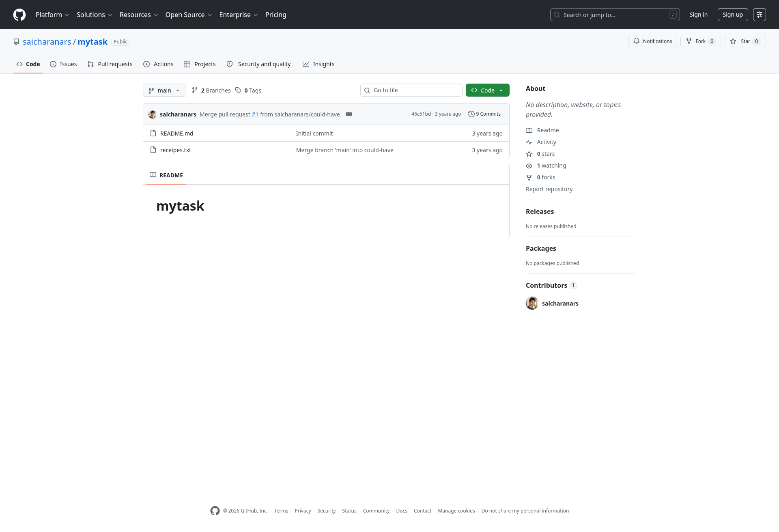Open the Enterprise dropdown menu
This screenshot has width=779, height=532.
239,15
